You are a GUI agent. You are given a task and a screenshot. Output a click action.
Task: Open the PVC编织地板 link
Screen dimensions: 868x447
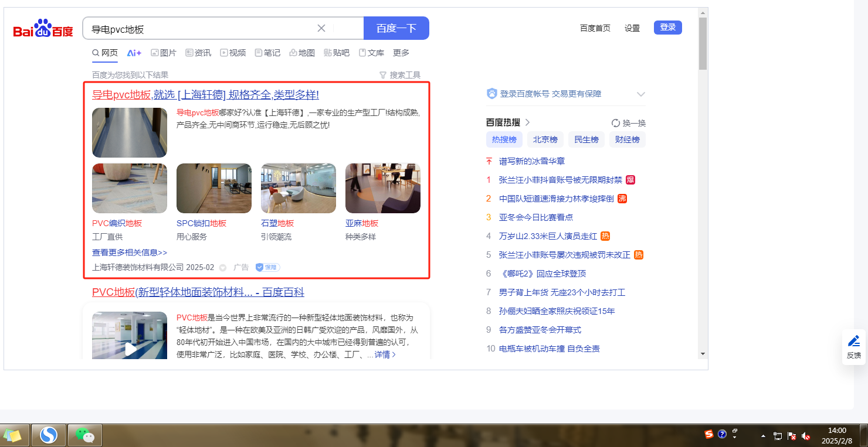click(x=117, y=223)
